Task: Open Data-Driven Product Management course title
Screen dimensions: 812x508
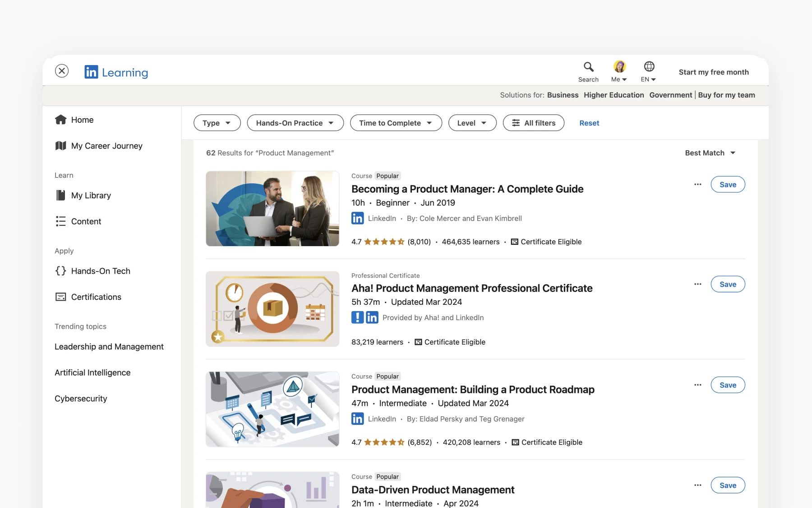Action: [433, 490]
